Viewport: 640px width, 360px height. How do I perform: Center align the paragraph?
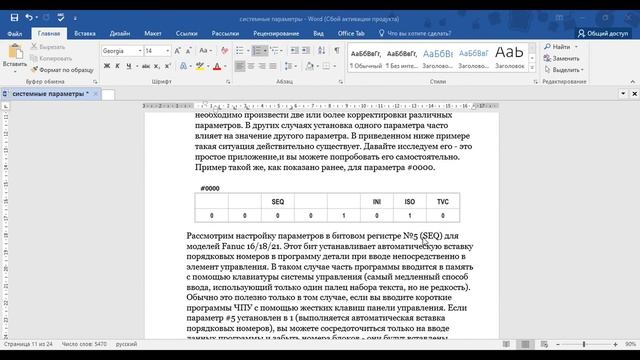(251, 66)
